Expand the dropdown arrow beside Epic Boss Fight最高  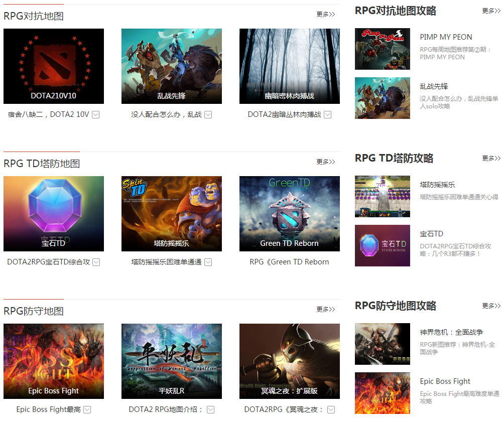pyautogui.click(x=87, y=409)
